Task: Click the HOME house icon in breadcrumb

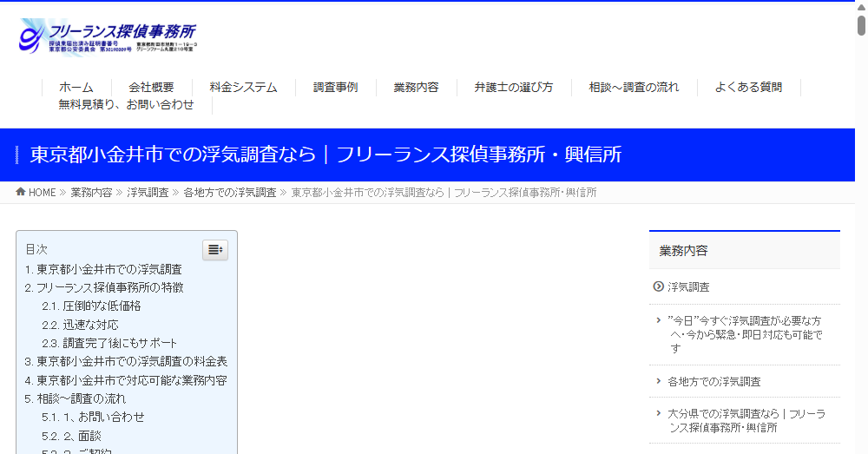Action: pos(21,192)
